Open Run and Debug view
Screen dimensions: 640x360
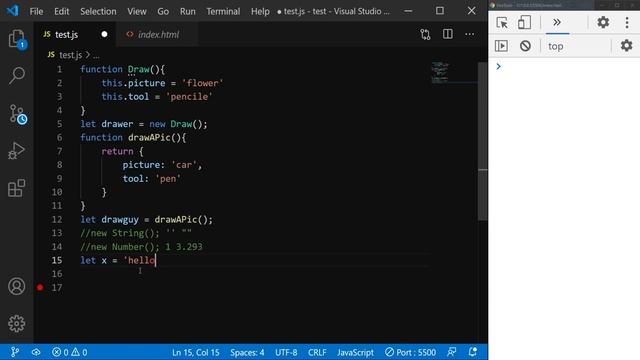[x=17, y=151]
